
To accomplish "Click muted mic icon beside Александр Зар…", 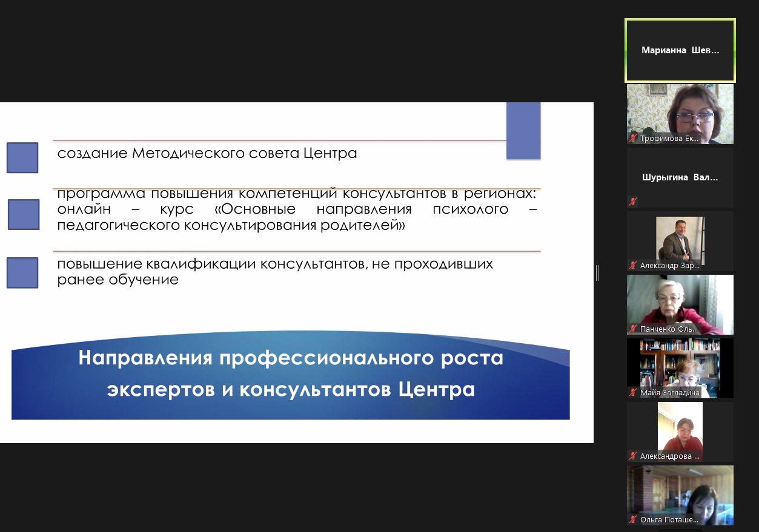I will (x=634, y=266).
